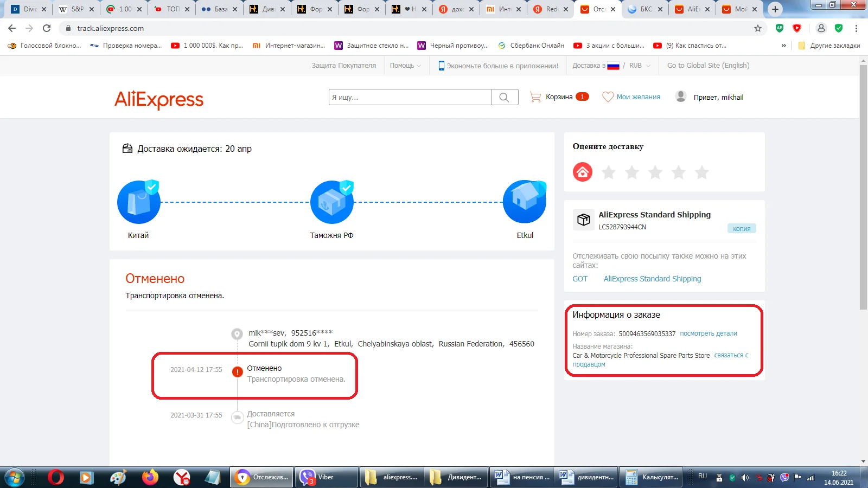Click the tracking number LC528793944CN
Image resolution: width=868 pixels, height=488 pixels.
click(622, 227)
